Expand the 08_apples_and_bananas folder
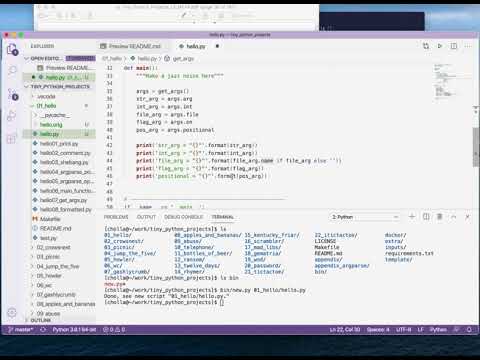 [65, 304]
